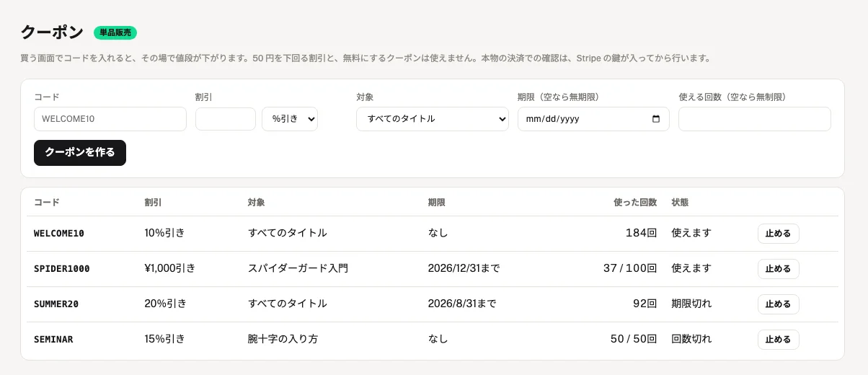Viewport: 868px width, 375px height.
Task: Click the 37 / 100回 usage count
Action: point(630,268)
